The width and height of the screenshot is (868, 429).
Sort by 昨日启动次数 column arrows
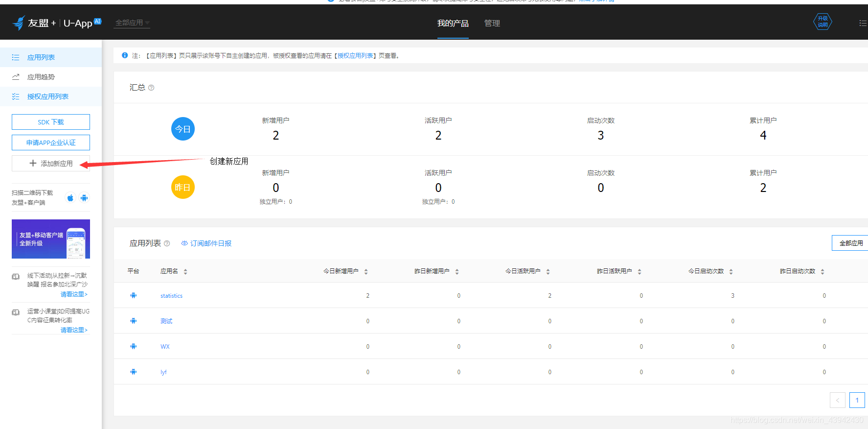(x=822, y=271)
